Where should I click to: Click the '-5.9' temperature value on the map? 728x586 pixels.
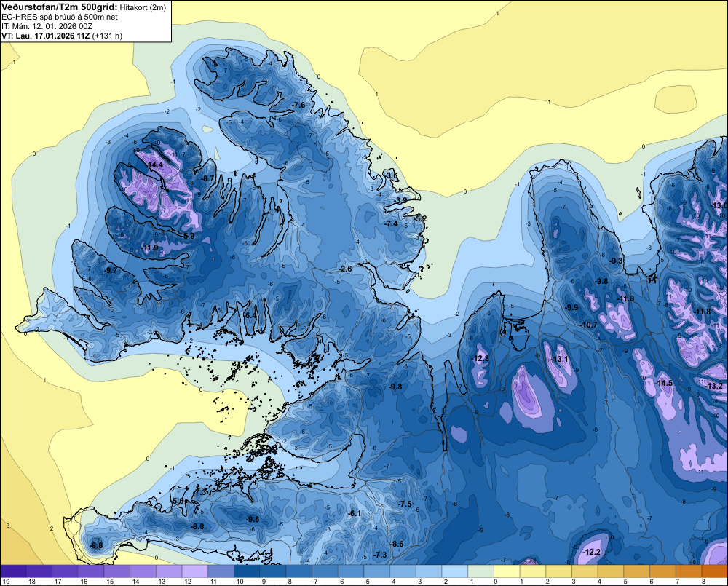(187, 236)
